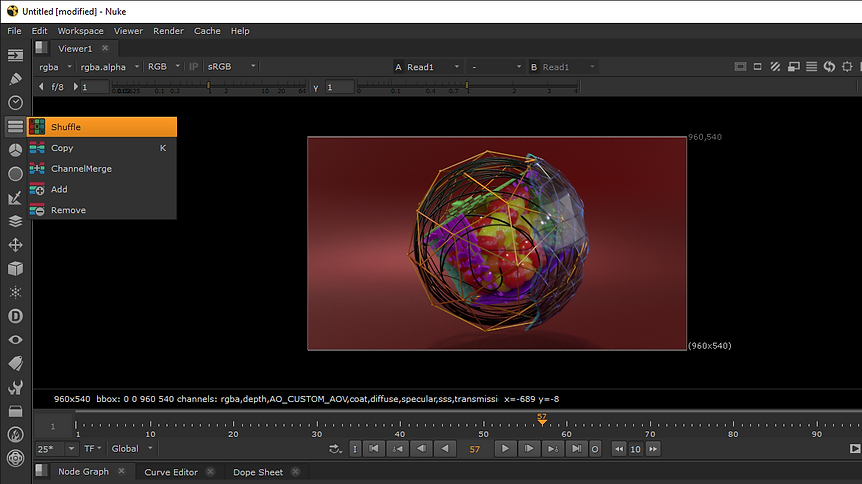The image size is (862, 484).
Task: Skip forward by increment button
Action: 653,449
